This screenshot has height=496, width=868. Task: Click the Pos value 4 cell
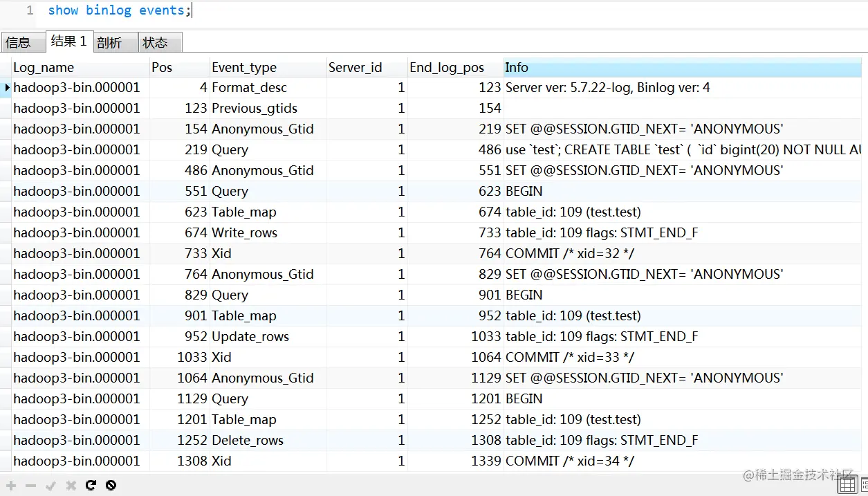pyautogui.click(x=180, y=88)
